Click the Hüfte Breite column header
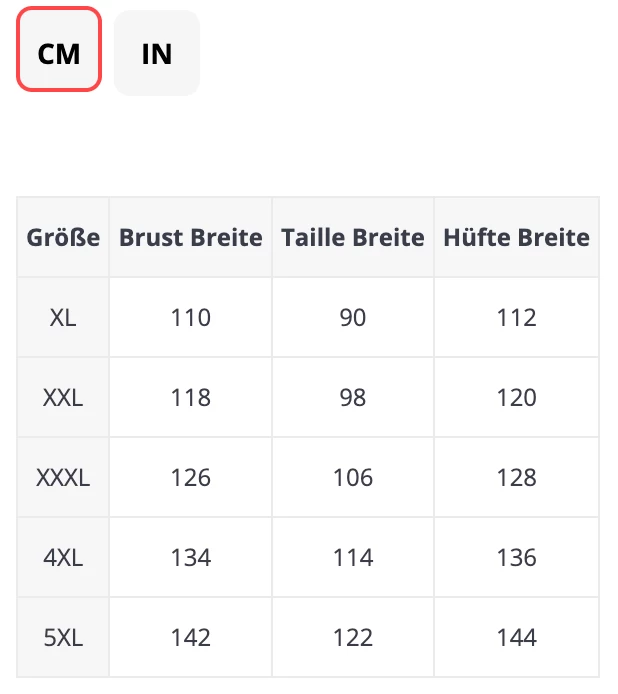 pos(516,238)
